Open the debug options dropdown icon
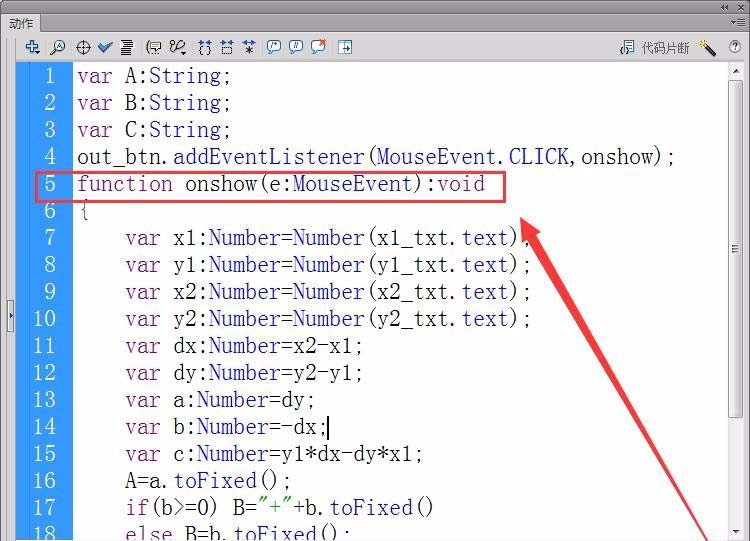 (x=177, y=47)
